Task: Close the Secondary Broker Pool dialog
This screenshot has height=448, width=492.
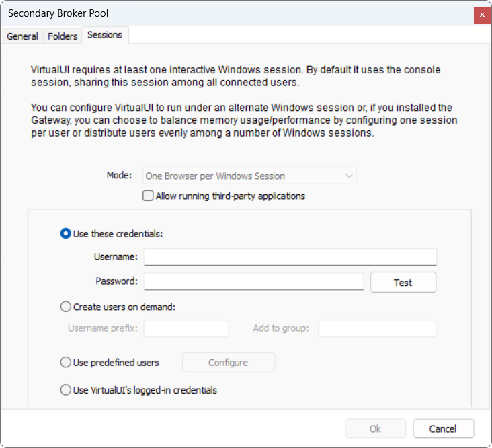Action: (482, 15)
